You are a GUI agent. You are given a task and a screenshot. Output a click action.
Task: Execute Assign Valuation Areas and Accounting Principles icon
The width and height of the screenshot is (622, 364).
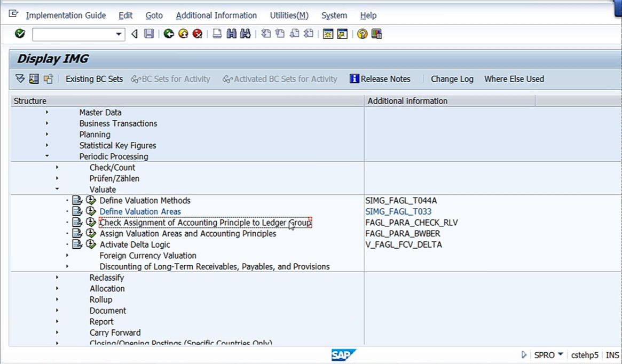click(x=91, y=234)
